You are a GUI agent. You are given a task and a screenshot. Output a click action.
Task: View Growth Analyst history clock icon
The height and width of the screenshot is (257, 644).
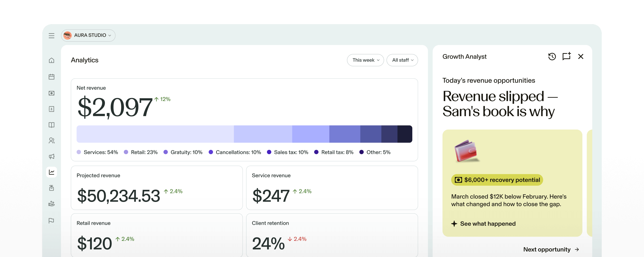pyautogui.click(x=552, y=57)
